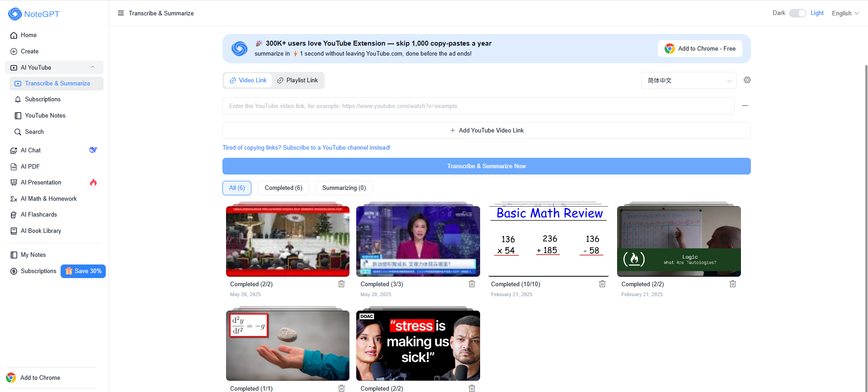Switch to the Playlist Link tab
This screenshot has height=392, width=868.
point(298,80)
